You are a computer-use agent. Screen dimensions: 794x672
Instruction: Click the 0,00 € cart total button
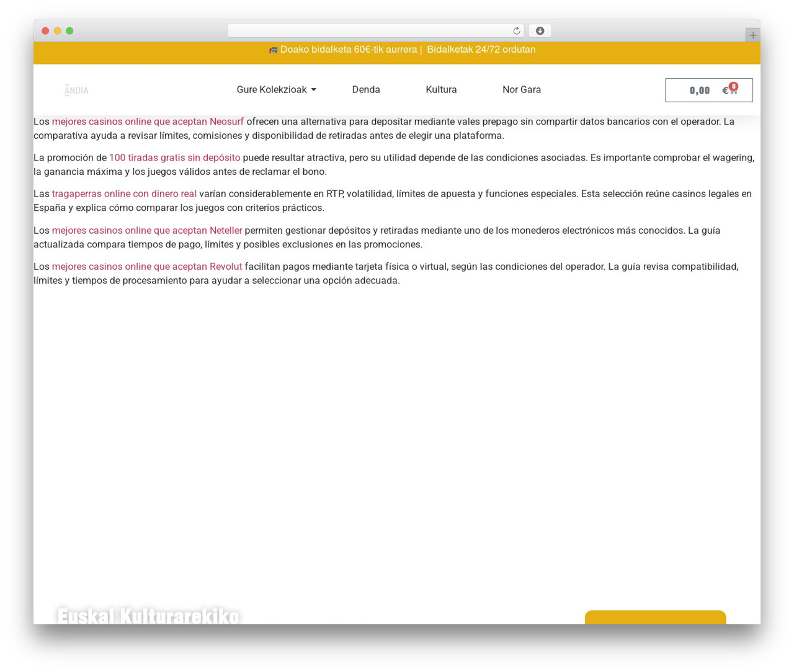(x=709, y=90)
